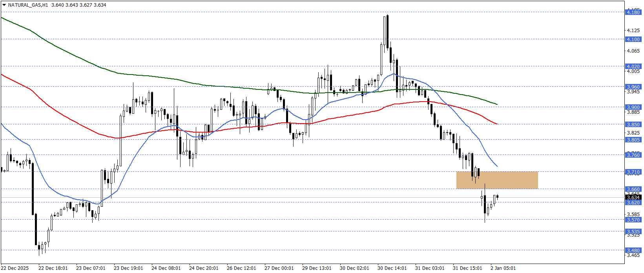
Task: Select the 3.710 price level label
Action: pos(633,172)
